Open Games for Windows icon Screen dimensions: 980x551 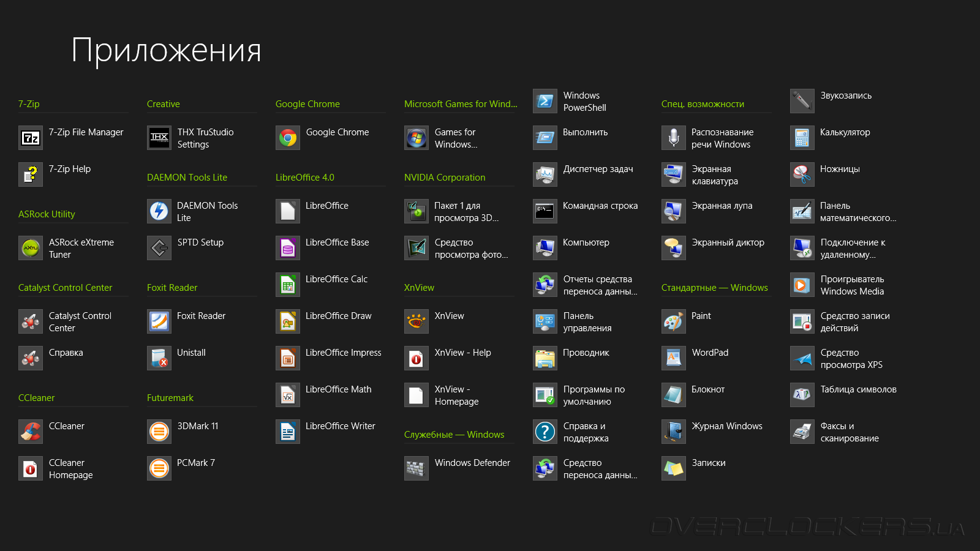417,138
